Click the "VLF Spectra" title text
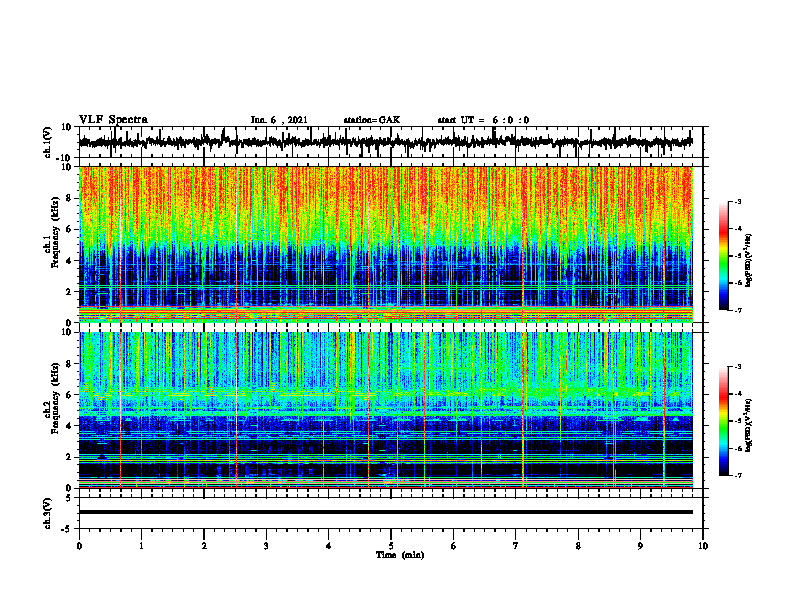This screenshot has width=792, height=612. [113, 120]
